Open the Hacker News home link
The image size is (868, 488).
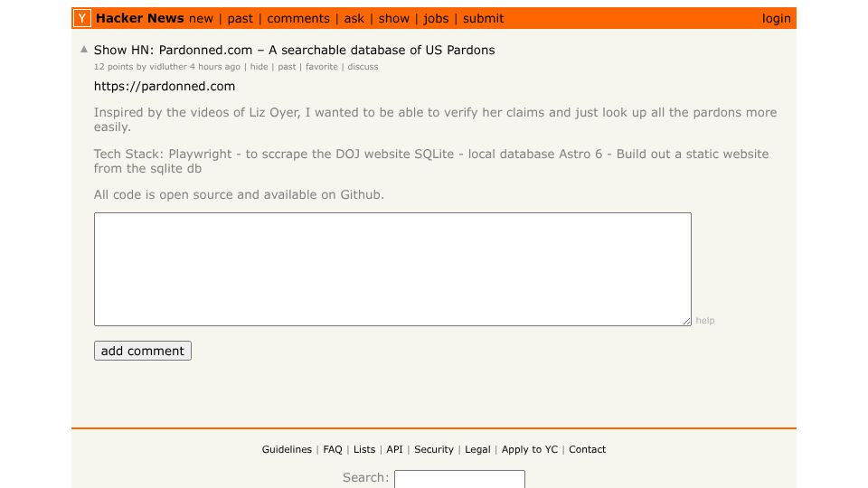click(139, 18)
